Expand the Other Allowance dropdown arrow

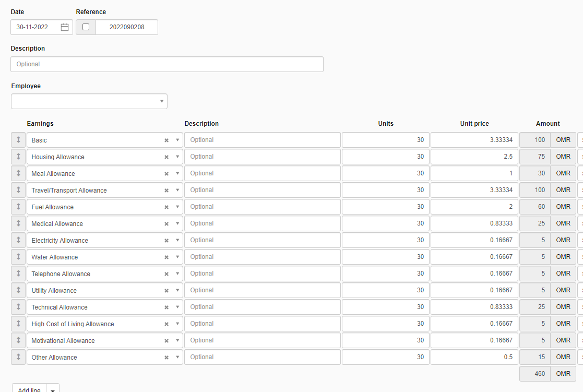(x=177, y=358)
